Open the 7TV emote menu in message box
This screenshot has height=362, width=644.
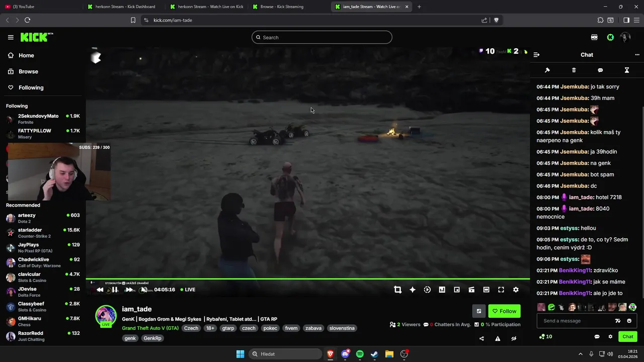coord(618,321)
